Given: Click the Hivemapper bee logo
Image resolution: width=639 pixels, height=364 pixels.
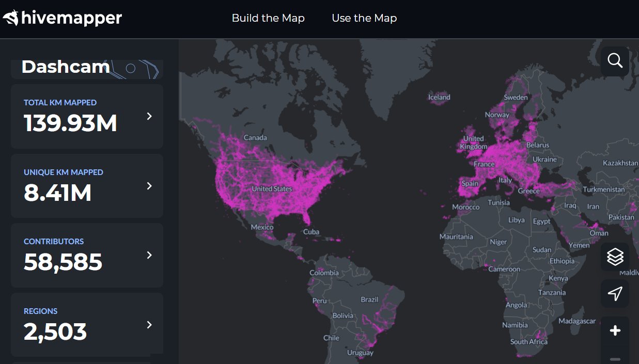Looking at the screenshot, I should click(10, 17).
